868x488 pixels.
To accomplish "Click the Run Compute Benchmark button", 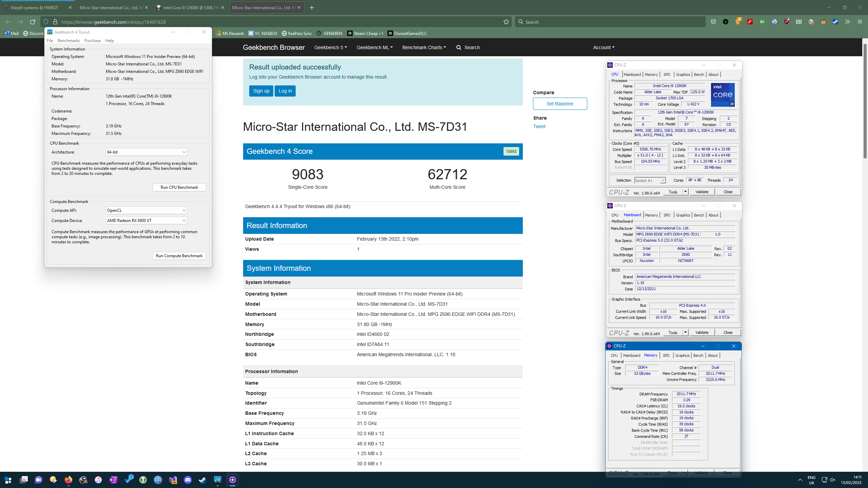I will pos(179,256).
